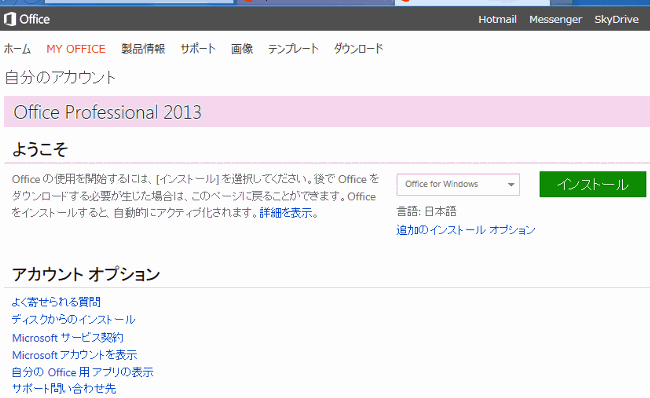650x398 pixels.
Task: Click the ようこそ heading
Action: [40, 149]
